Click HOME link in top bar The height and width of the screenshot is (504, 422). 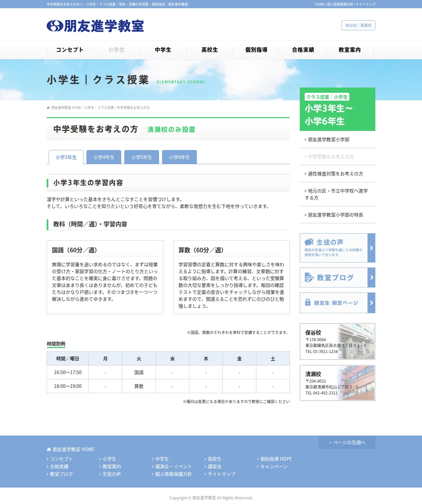click(x=320, y=4)
